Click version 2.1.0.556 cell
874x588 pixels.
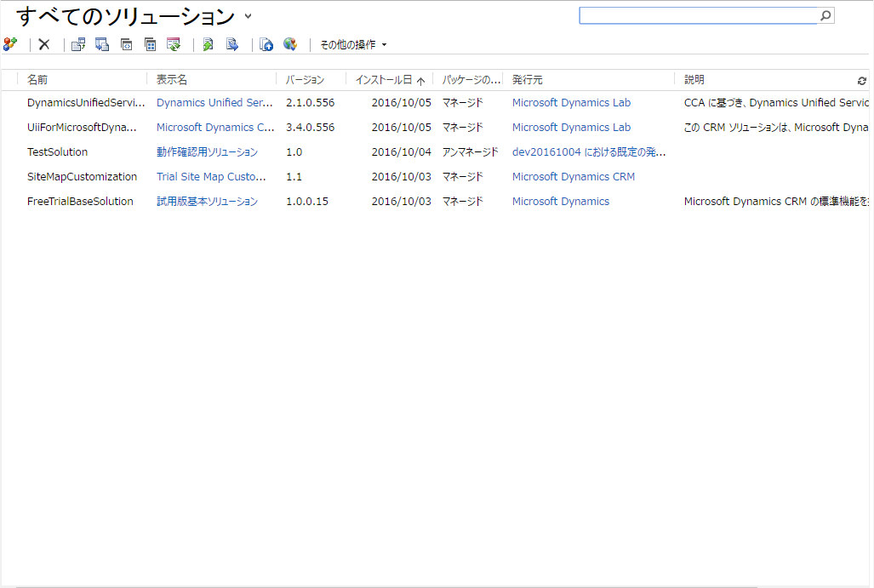(311, 103)
